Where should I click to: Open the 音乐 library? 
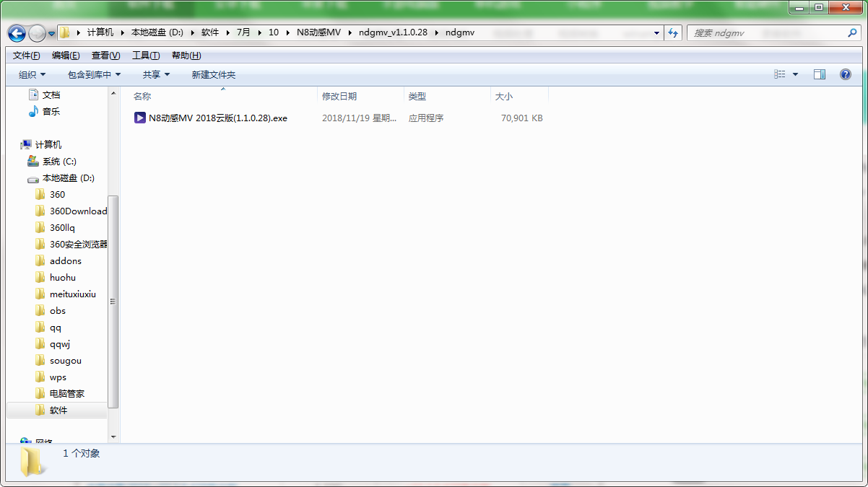[51, 112]
